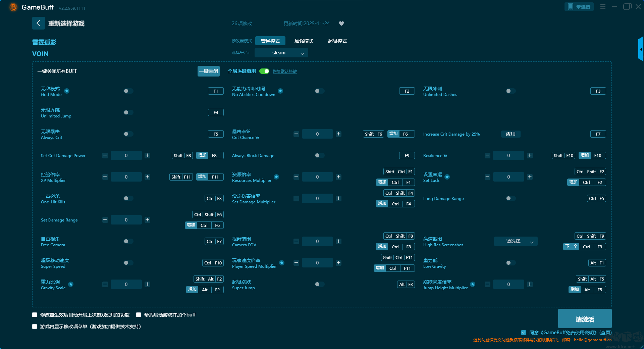
Task: Click the star badge beside Set Luck
Action: point(447,177)
